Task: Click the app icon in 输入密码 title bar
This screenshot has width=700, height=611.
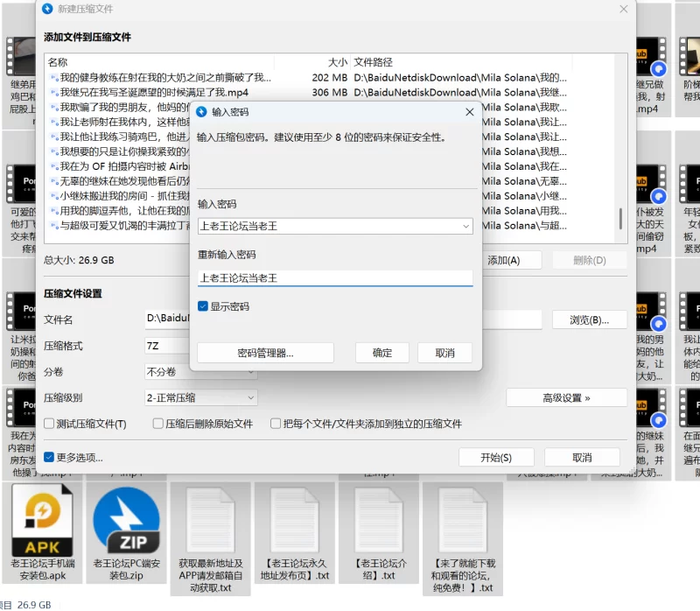Action: pyautogui.click(x=202, y=112)
